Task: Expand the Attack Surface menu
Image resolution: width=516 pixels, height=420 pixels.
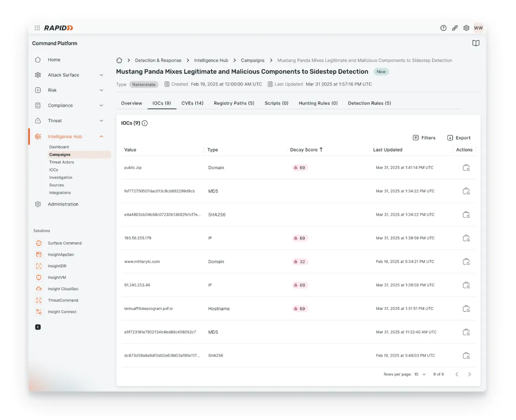Action: click(x=101, y=75)
